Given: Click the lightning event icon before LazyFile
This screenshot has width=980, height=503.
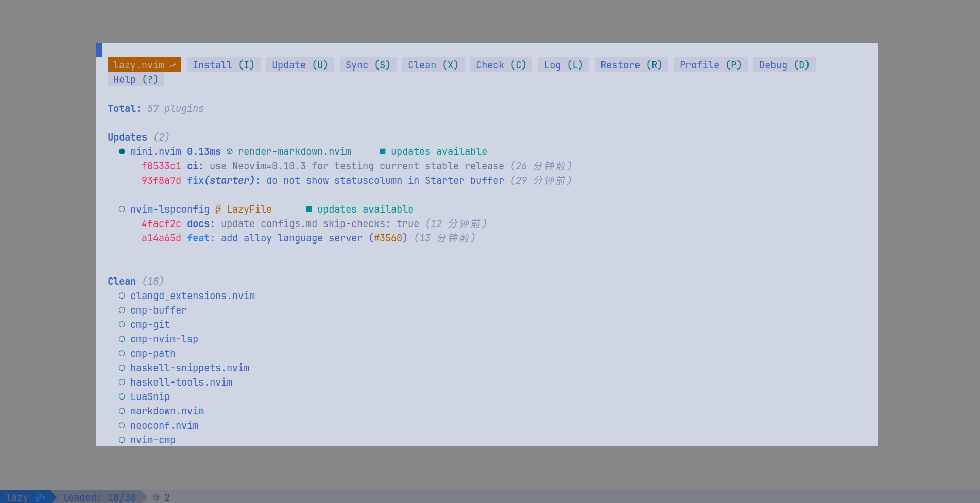Looking at the screenshot, I should 218,209.
